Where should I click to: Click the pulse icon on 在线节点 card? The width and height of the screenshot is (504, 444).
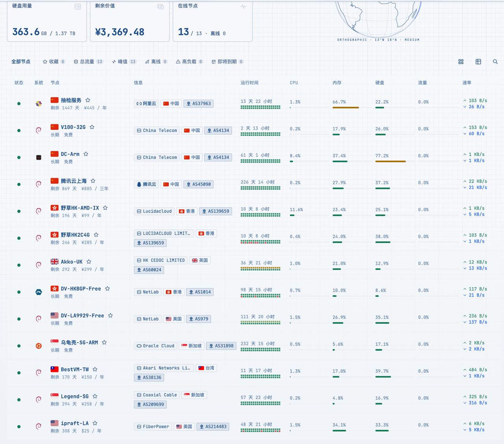tap(243, 7)
